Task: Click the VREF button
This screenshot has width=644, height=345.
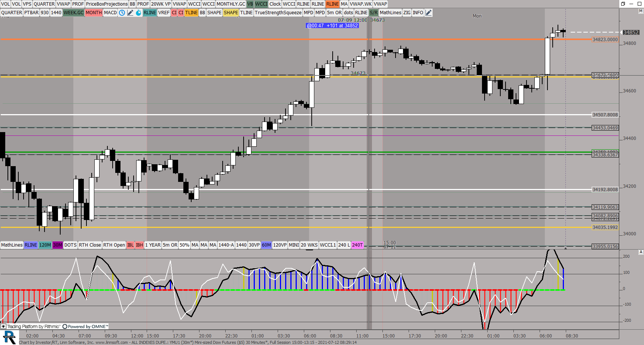Action: [164, 12]
